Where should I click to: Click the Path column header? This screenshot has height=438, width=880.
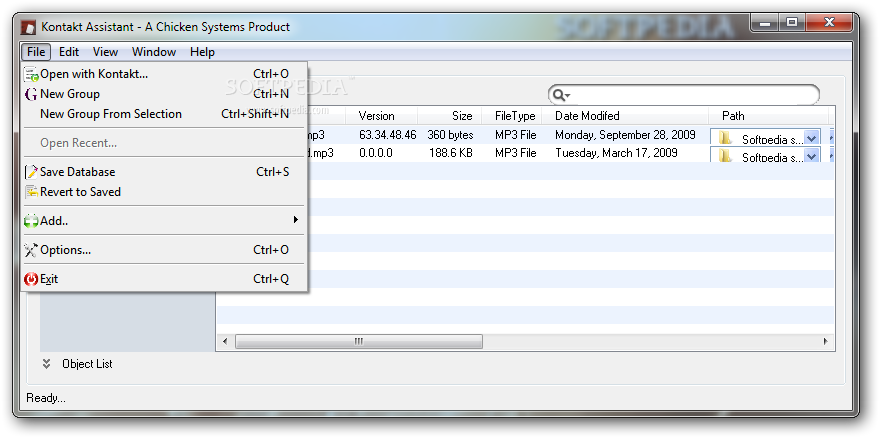[x=768, y=116]
